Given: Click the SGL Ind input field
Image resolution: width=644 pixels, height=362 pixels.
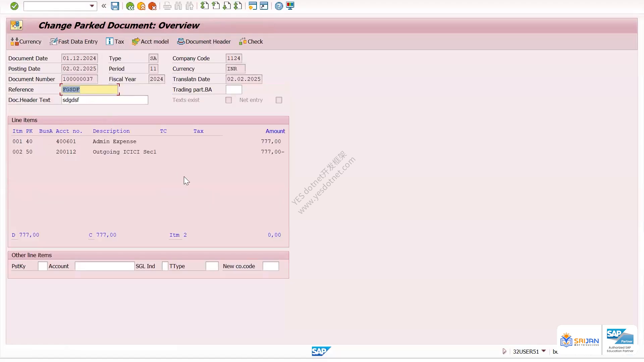Looking at the screenshot, I should [165, 266].
